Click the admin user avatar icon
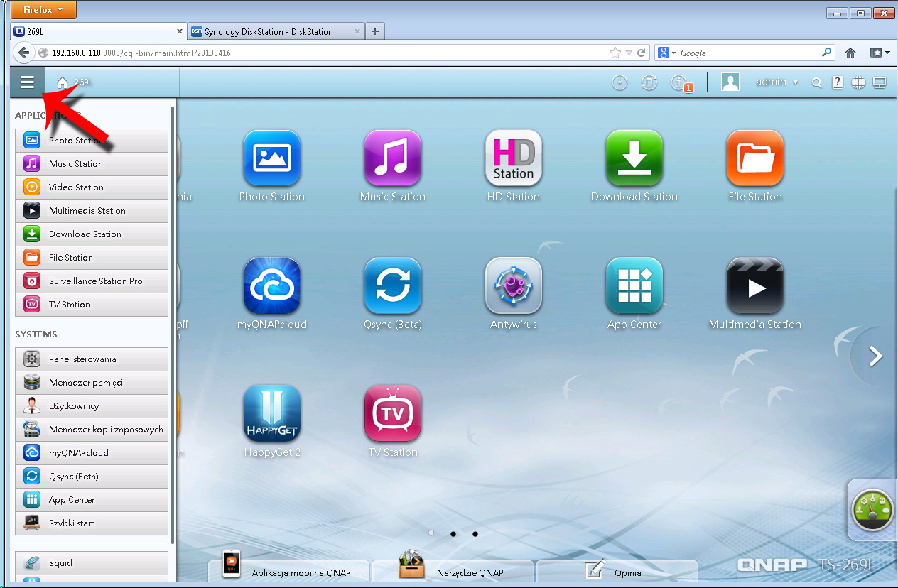This screenshot has height=588, width=898. pos(730,82)
